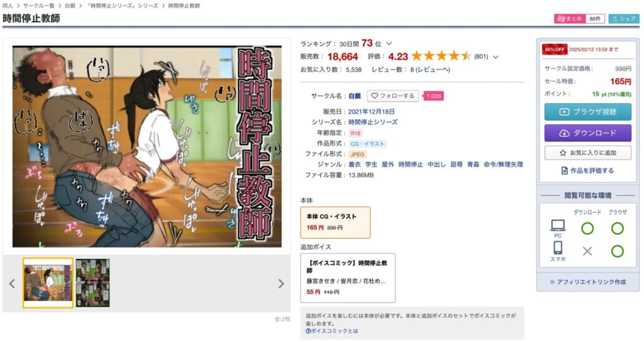Open 白銀 breadcrumb item

coord(70,6)
